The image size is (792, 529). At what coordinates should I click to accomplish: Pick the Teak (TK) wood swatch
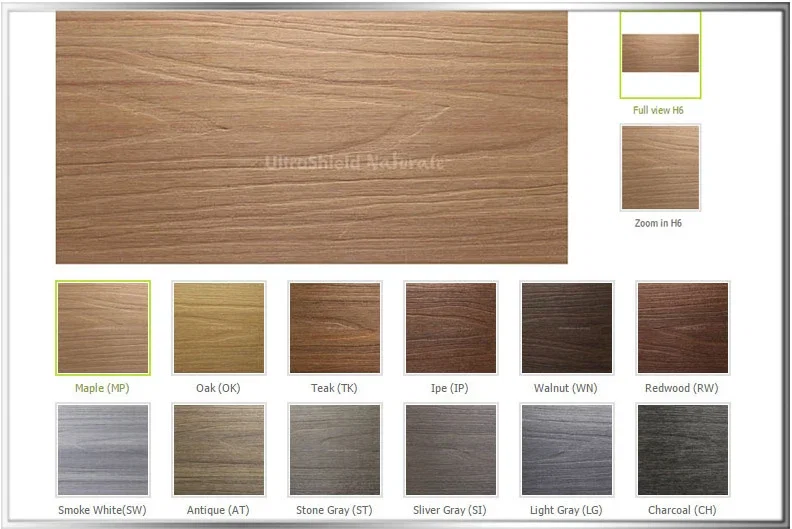click(335, 328)
